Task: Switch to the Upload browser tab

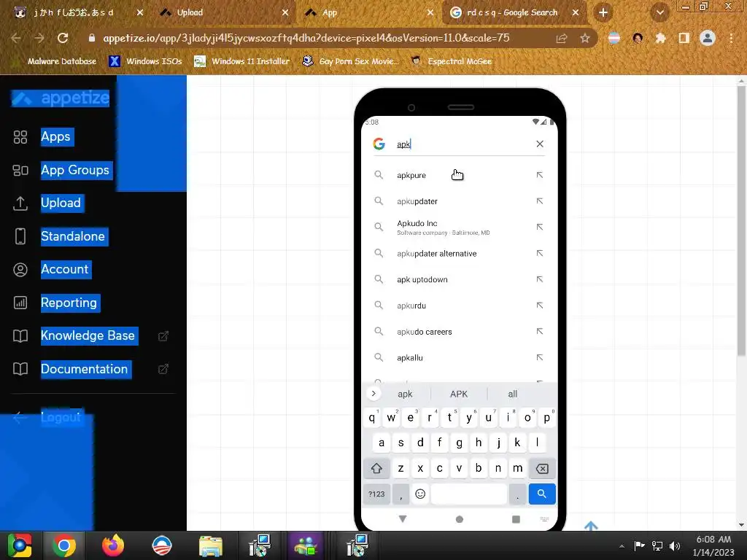Action: tap(224, 13)
